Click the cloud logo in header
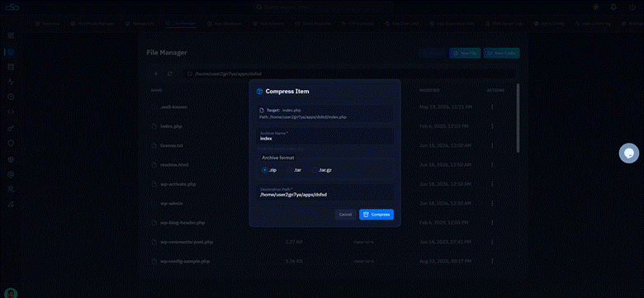The image size is (644, 298). tap(12, 7)
